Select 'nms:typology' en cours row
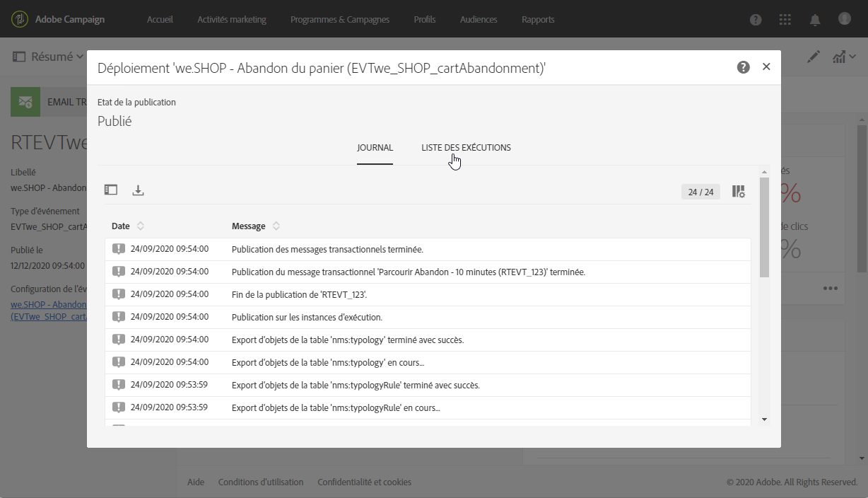868x498 pixels. 428,362
